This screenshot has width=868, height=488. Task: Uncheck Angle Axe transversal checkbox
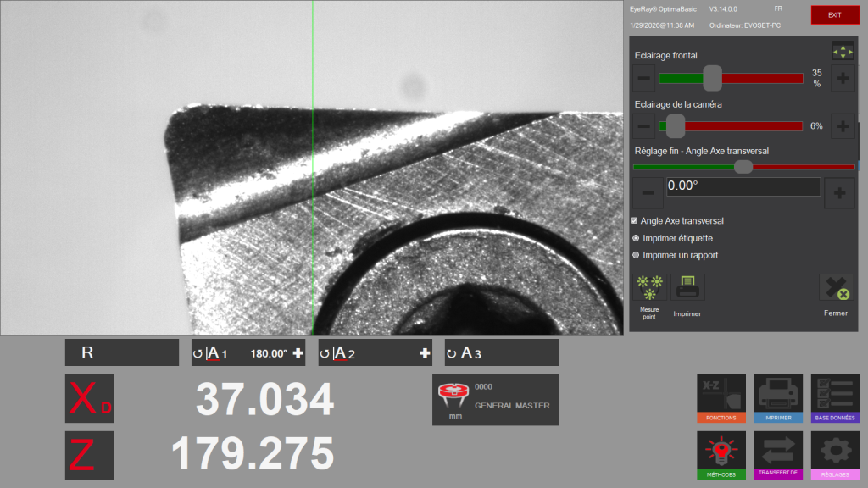click(635, 220)
